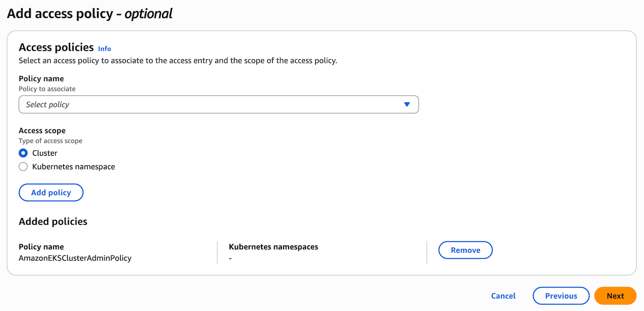Remove the AmazonEKSClusterAdminPolicy entry
The height and width of the screenshot is (311, 644).
pyautogui.click(x=465, y=250)
